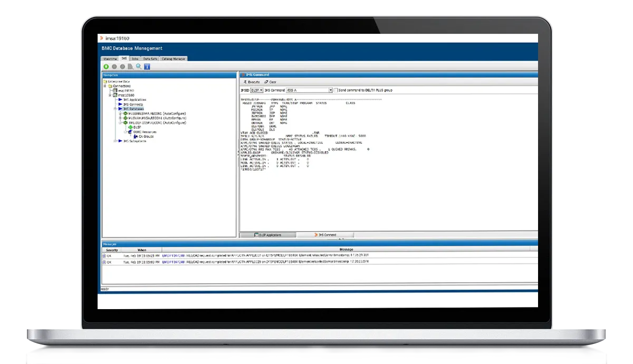The height and width of the screenshot is (364, 633).
Task: Click the Clear button
Action: click(271, 82)
